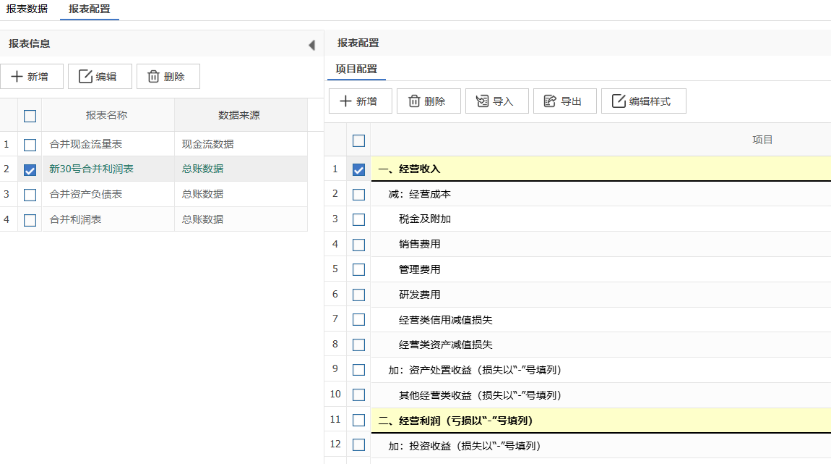Select the 合并利润表 report name
831x464 pixels.
75,219
